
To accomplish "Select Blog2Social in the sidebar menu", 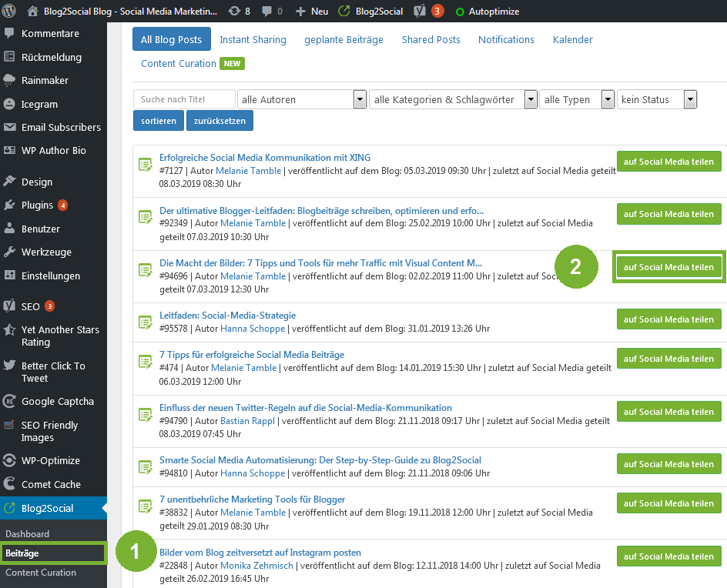I will point(53,508).
